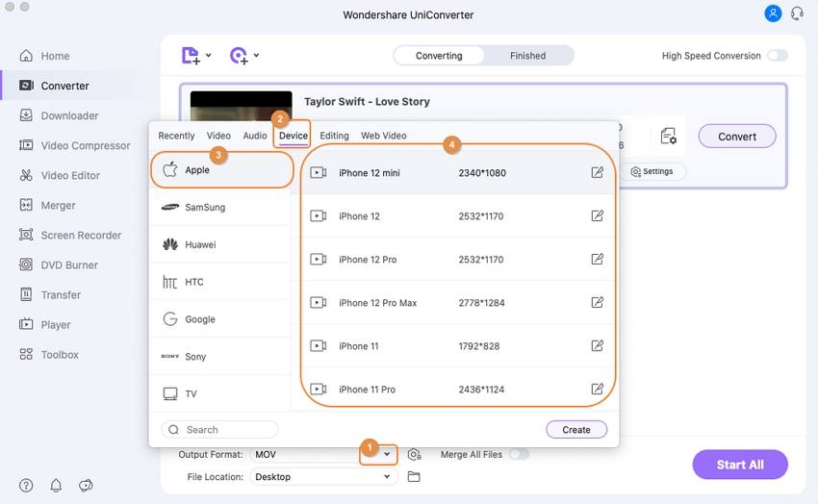
Task: Click the Create button
Action: pyautogui.click(x=576, y=430)
